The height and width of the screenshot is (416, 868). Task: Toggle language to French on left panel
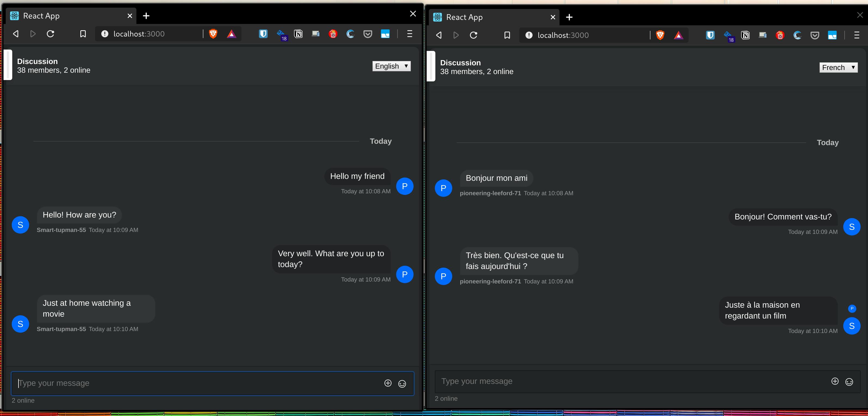391,66
